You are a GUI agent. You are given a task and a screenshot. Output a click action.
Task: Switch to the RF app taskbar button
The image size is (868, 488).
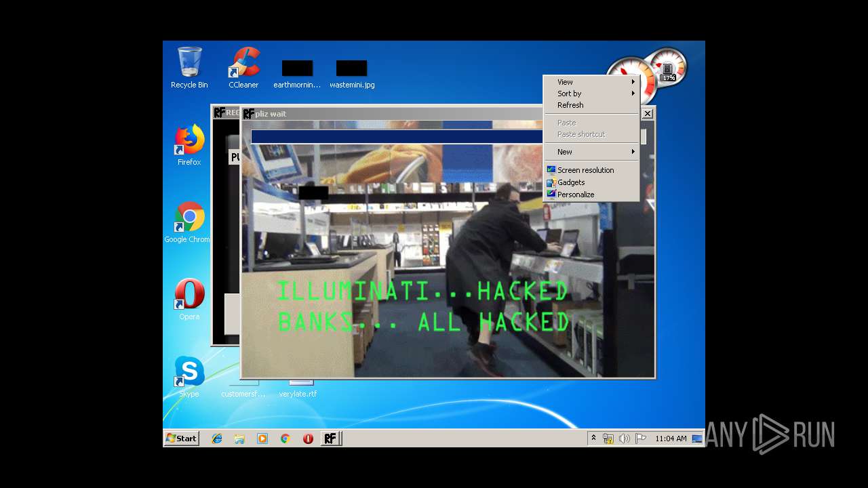pos(330,439)
